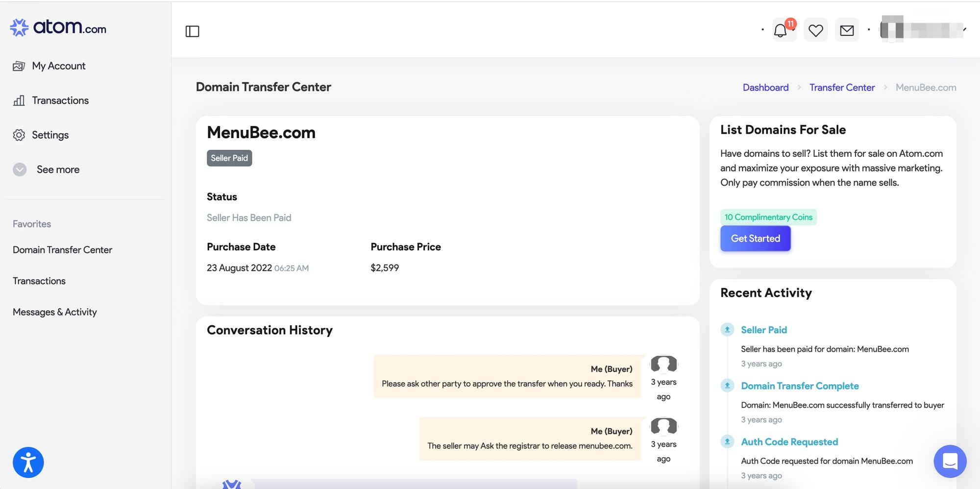Expand See more chevron in sidebar
The image size is (980, 489).
pyautogui.click(x=20, y=170)
